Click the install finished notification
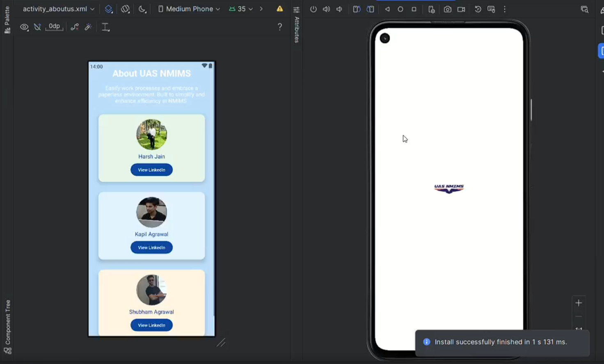Image resolution: width=604 pixels, height=364 pixels. coord(502,342)
